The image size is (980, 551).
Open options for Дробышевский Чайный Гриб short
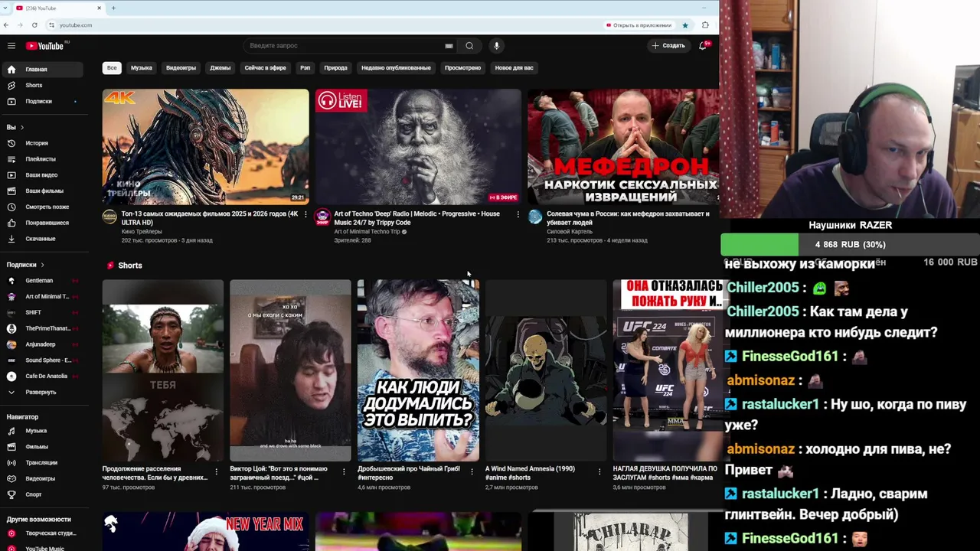click(x=472, y=471)
